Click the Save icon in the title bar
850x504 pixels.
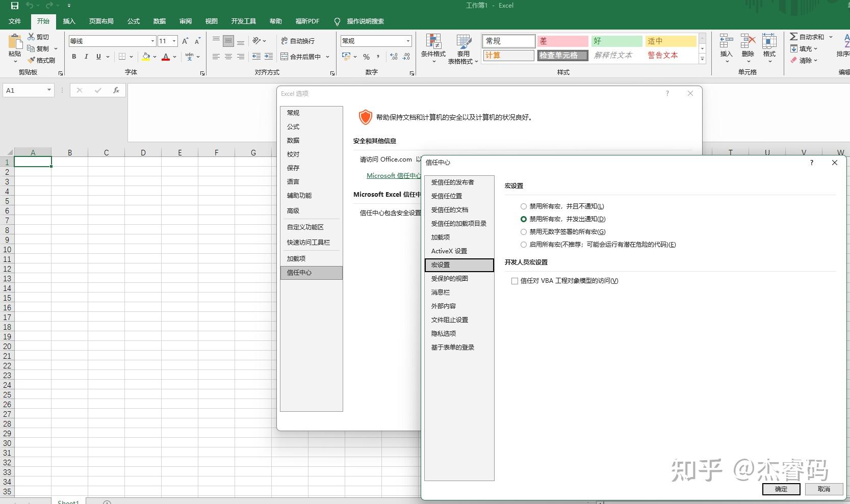click(x=14, y=6)
